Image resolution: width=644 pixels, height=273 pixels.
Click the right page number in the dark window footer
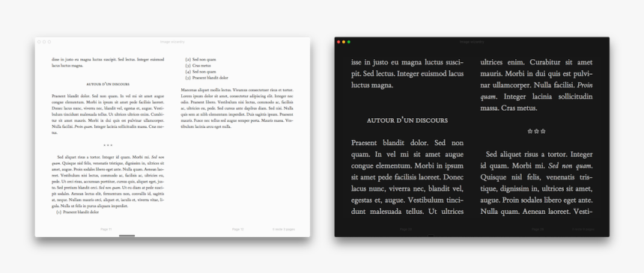click(x=538, y=229)
